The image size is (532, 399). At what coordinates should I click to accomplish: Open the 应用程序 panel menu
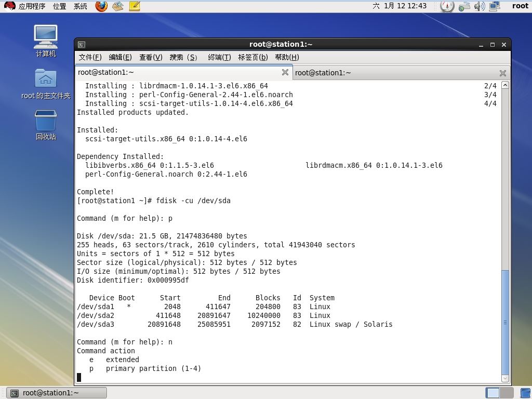[x=32, y=6]
